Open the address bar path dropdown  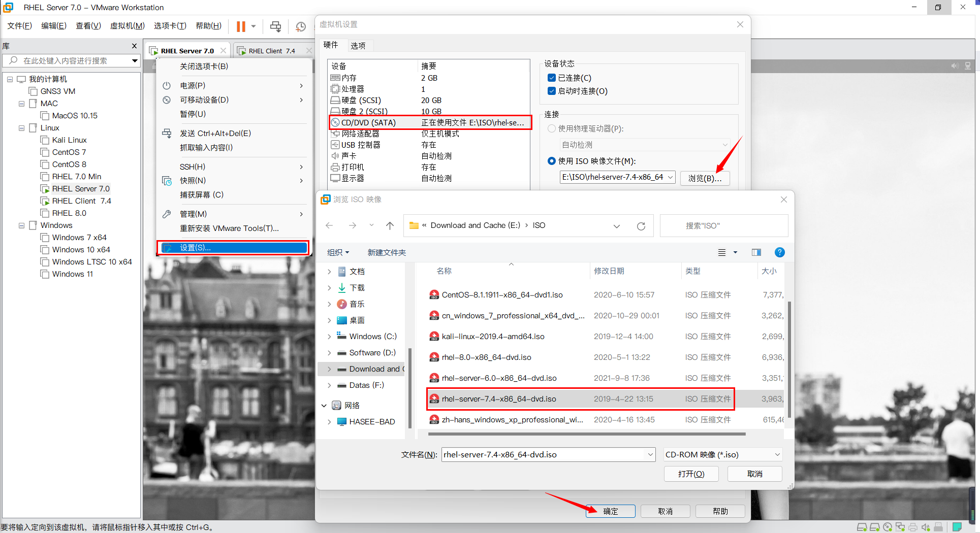pos(617,226)
